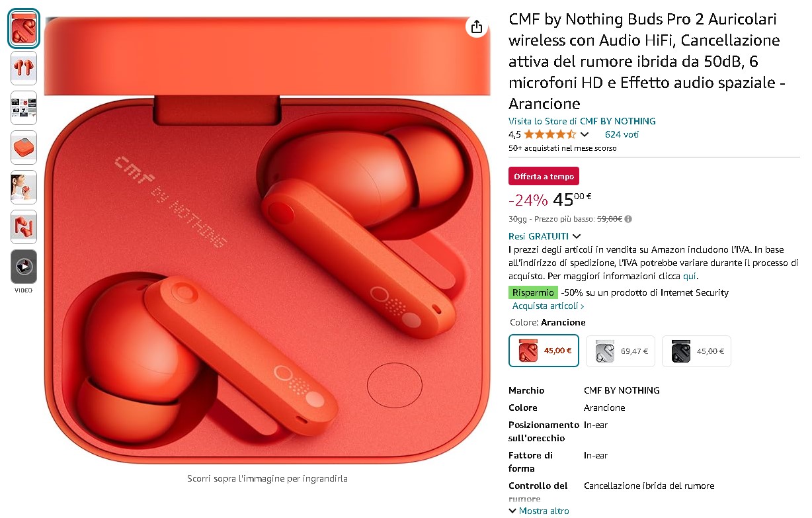Click Acquista articoli link

(x=548, y=306)
